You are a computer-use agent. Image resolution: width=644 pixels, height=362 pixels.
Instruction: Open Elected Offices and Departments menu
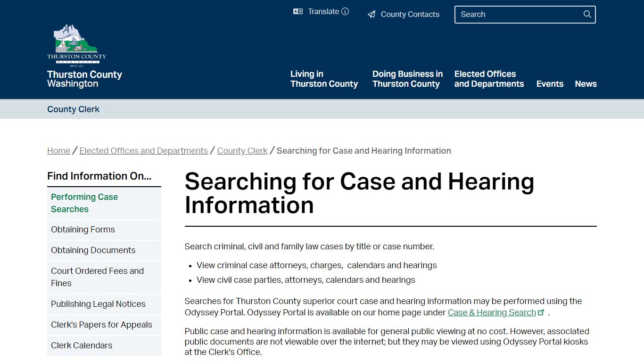489,79
